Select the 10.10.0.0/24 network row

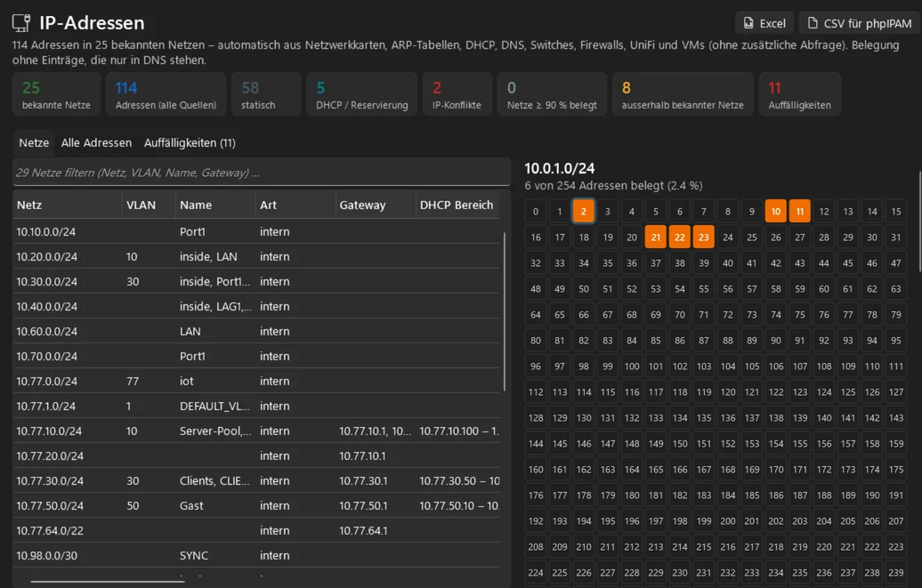pos(256,231)
